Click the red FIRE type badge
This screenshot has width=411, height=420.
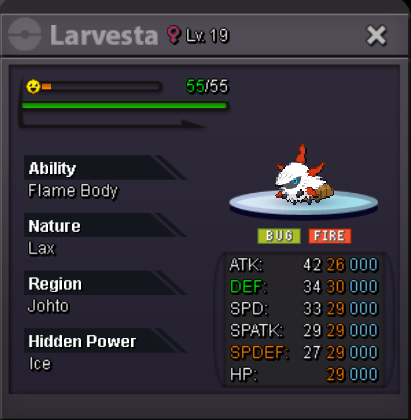coord(330,236)
